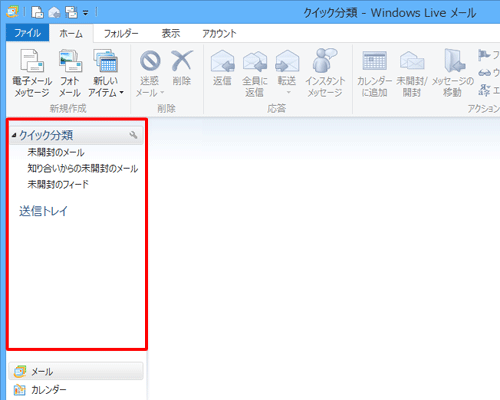500x400 pixels.
Task: Switch to the フォルダー tab
Action: tap(121, 33)
